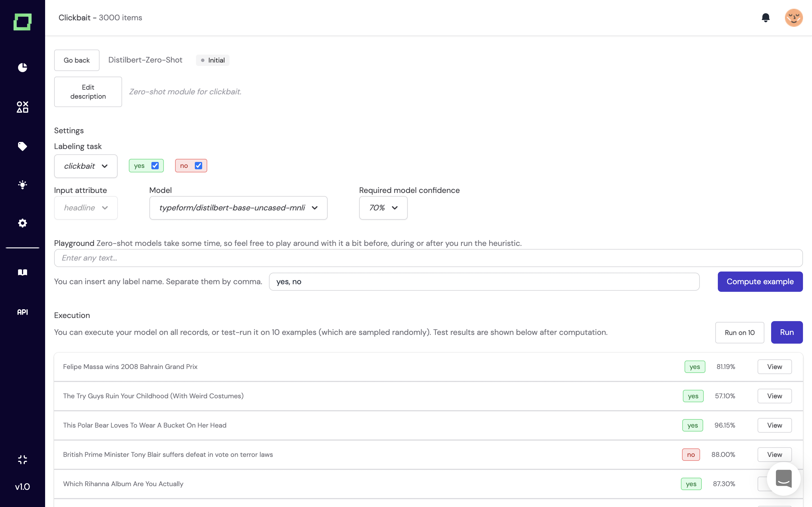Open the gear settings icon in sidebar
The width and height of the screenshot is (812, 507).
[23, 223]
